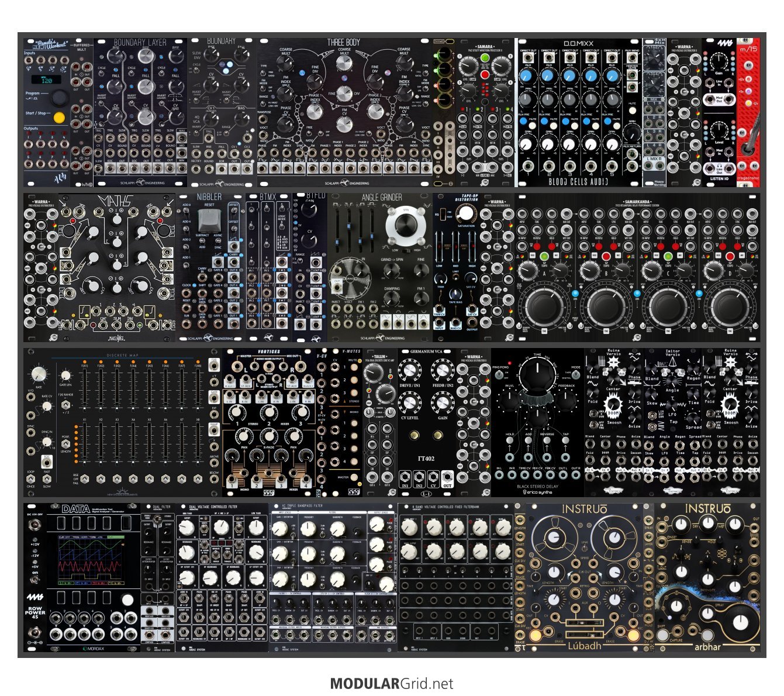
Task: Click the leftmost large knob on Samarkanda
Action: click(x=545, y=305)
